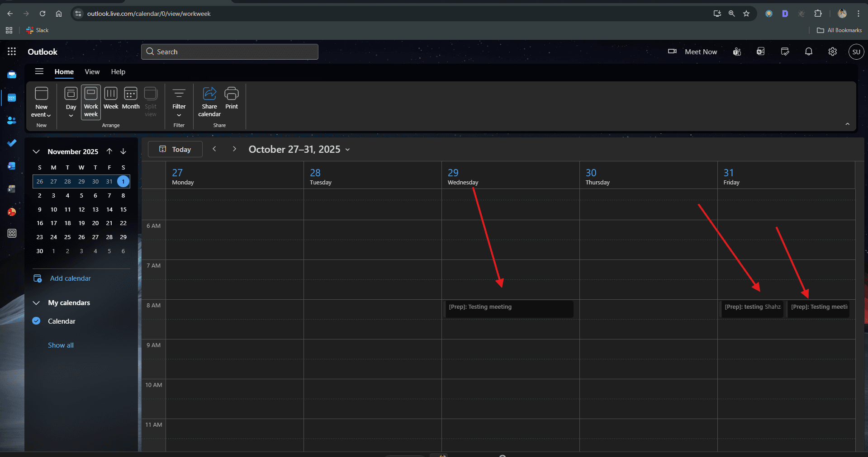Open Friday's [Prep]: Testing meeti event
The height and width of the screenshot is (457, 868).
(x=819, y=309)
